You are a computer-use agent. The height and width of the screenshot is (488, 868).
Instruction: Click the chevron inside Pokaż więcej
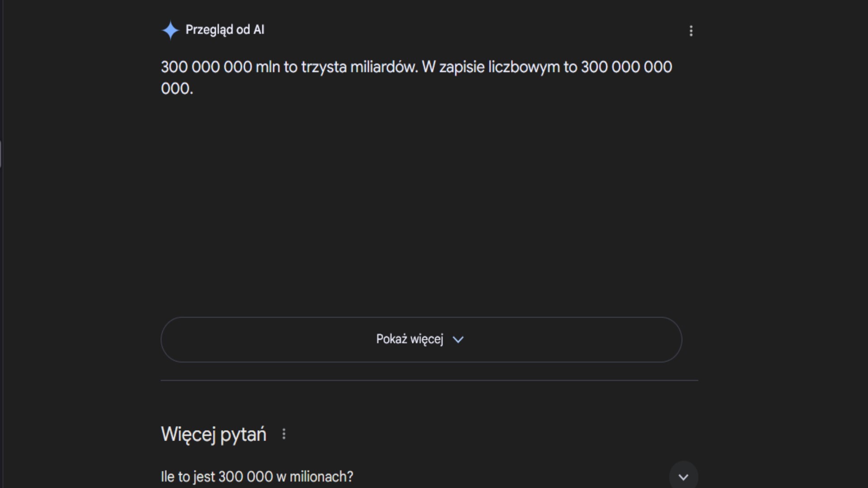tap(458, 340)
